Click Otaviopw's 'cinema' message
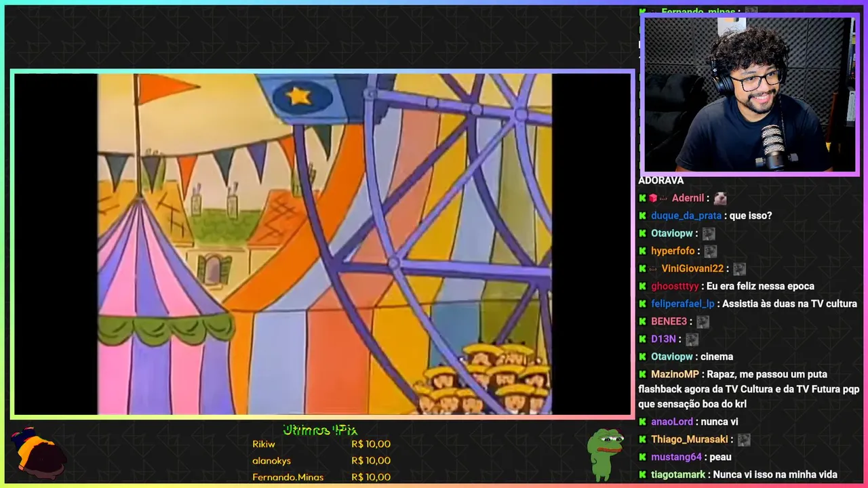Screen dimensions: 868x488 point(717,357)
